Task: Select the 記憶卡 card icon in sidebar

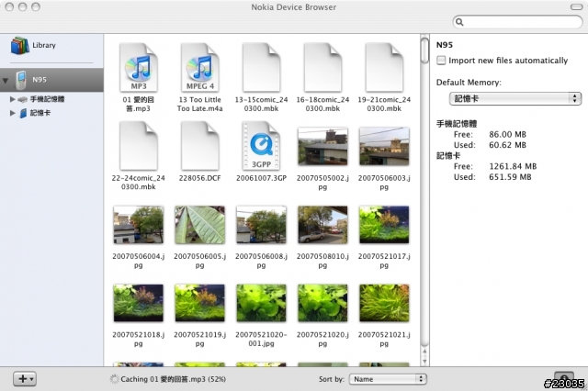Action: pyautogui.click(x=23, y=113)
